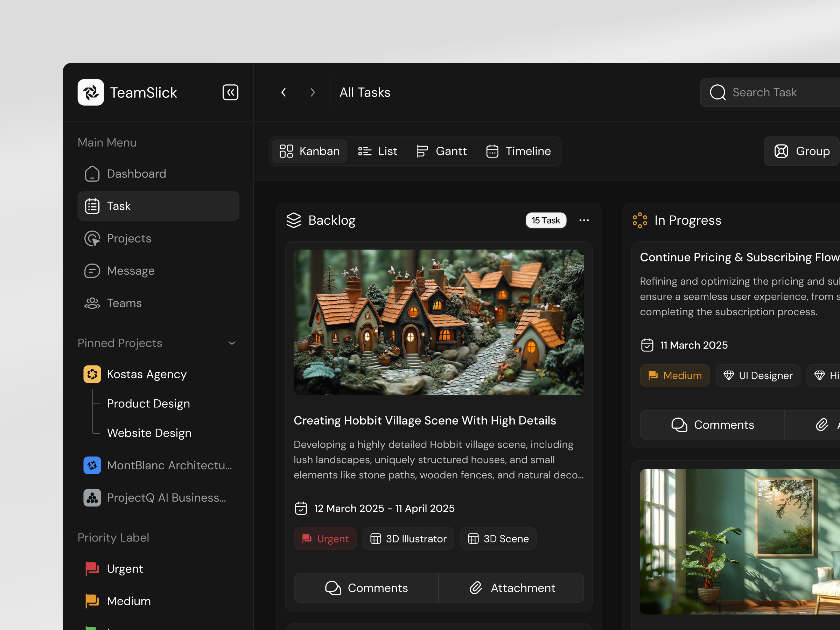This screenshot has width=840, height=630.
Task: Open Dashboard from main menu
Action: coord(158,174)
